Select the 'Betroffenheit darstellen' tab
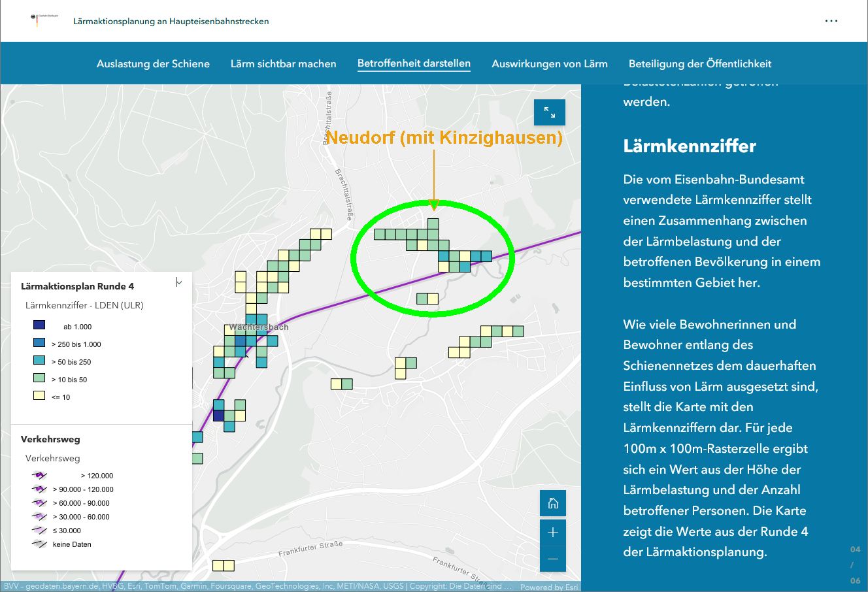 pos(414,63)
